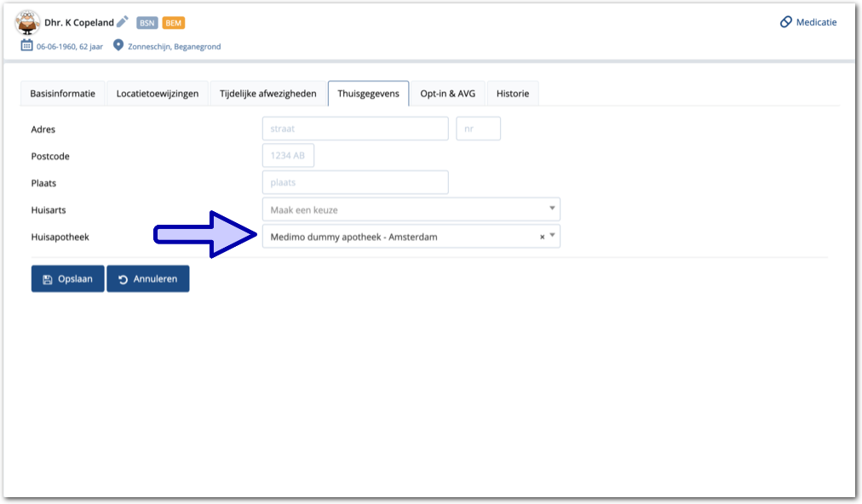The height and width of the screenshot is (504, 862).
Task: Focus the straat address field
Action: pos(354,129)
